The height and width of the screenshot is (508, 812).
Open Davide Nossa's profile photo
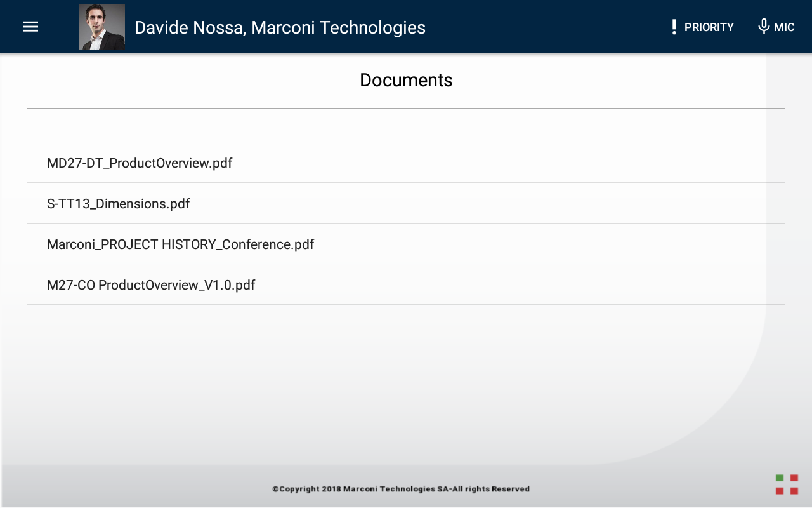(x=102, y=27)
